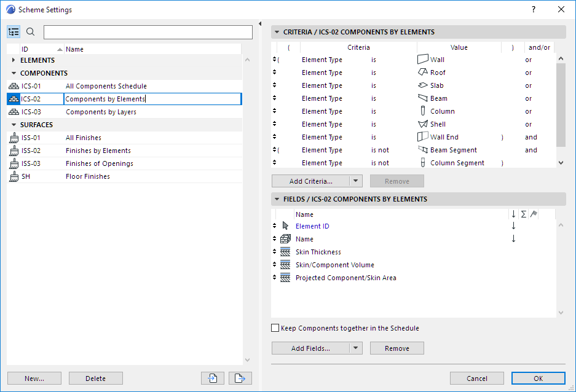Click the ISS-02 surface brush icon

point(14,151)
